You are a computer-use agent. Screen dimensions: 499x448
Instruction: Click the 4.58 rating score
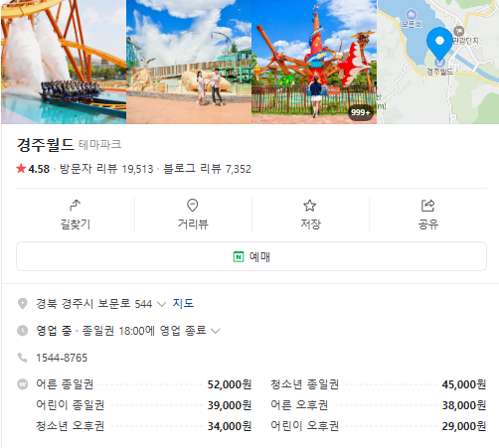point(39,169)
